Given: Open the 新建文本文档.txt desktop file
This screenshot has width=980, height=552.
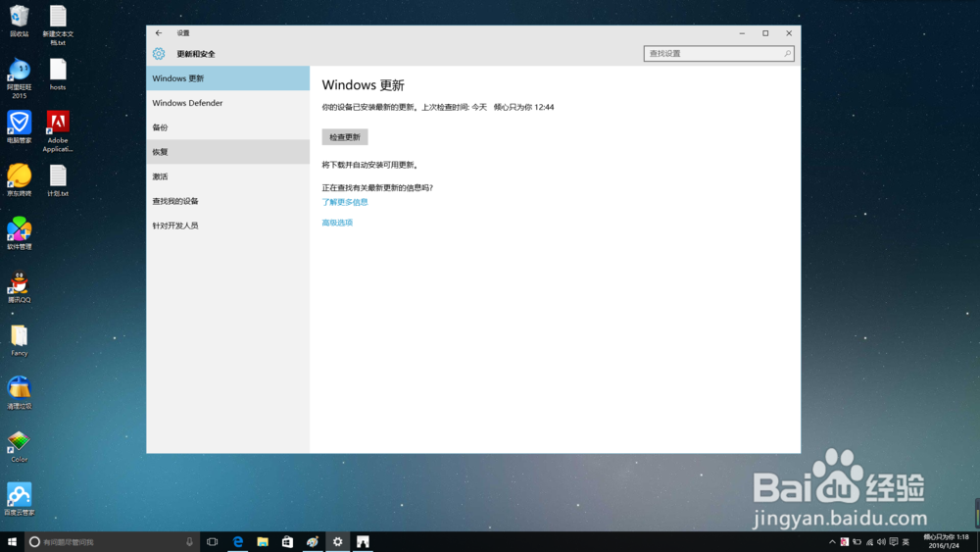Looking at the screenshot, I should [58, 25].
